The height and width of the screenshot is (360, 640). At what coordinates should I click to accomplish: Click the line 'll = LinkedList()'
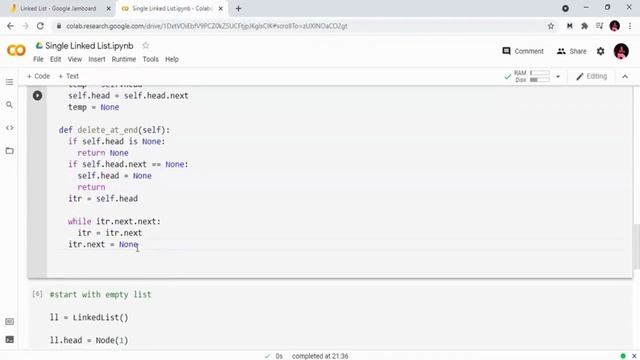tap(89, 317)
